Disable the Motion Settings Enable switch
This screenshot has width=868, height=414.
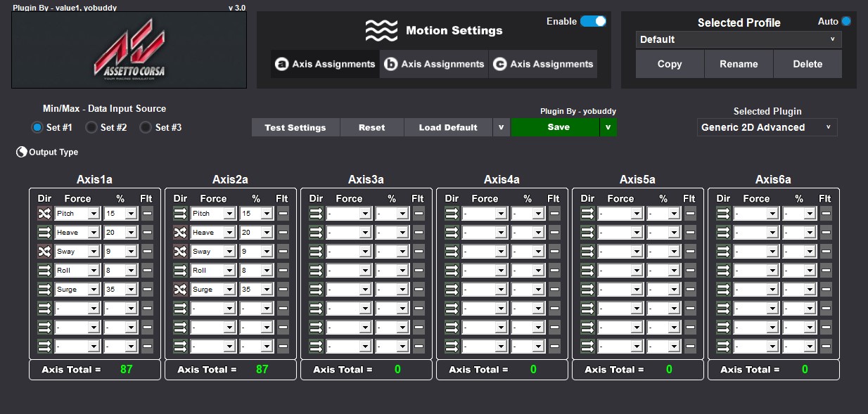click(593, 21)
